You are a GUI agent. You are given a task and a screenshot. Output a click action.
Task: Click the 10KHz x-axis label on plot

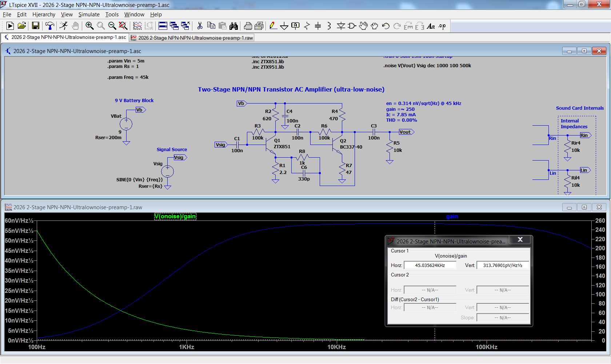point(336,347)
